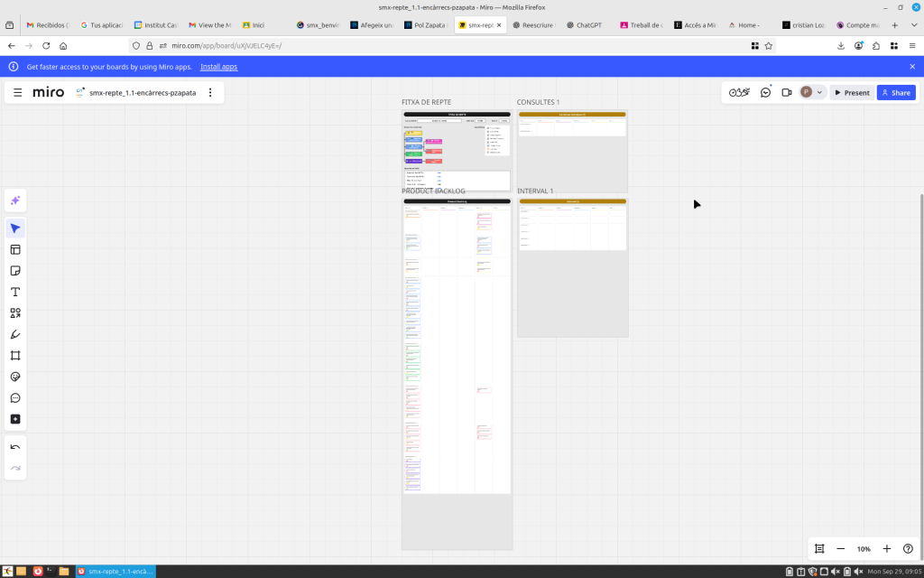The image size is (924, 578).
Task: Pick the Pen drawing tool
Action: click(x=15, y=334)
